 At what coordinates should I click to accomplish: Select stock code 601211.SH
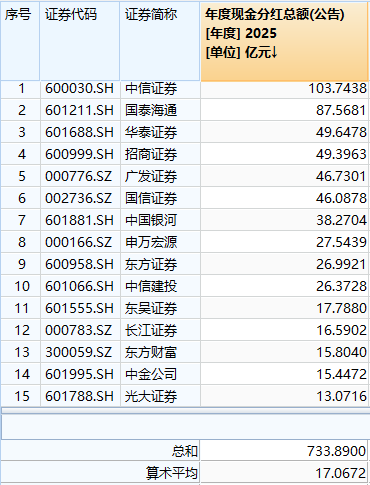point(80,110)
